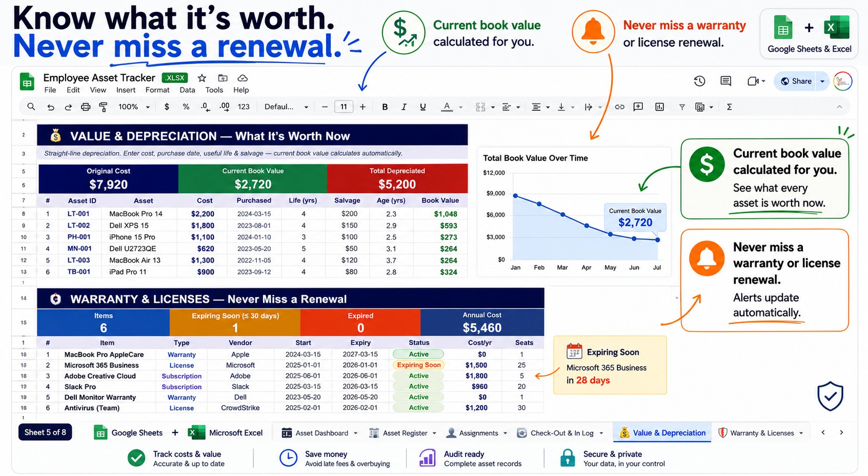Increase decimal places
The image size is (868, 476).
coord(225,107)
